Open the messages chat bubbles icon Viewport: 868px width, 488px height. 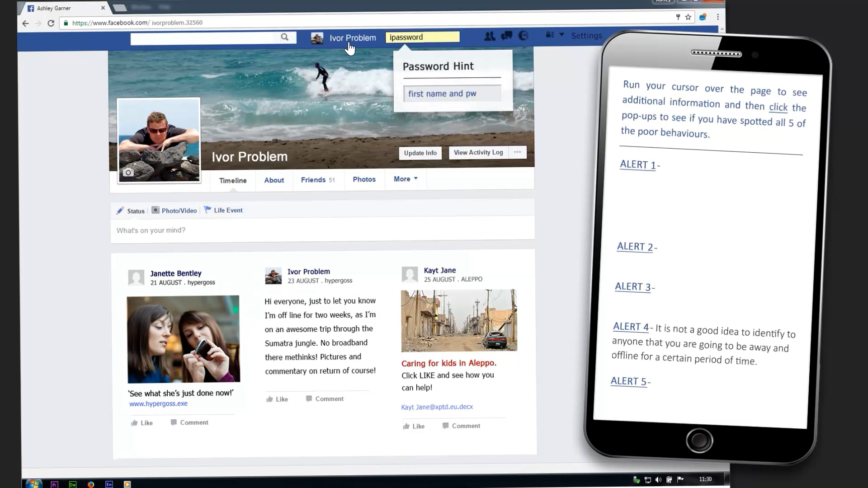click(x=506, y=36)
